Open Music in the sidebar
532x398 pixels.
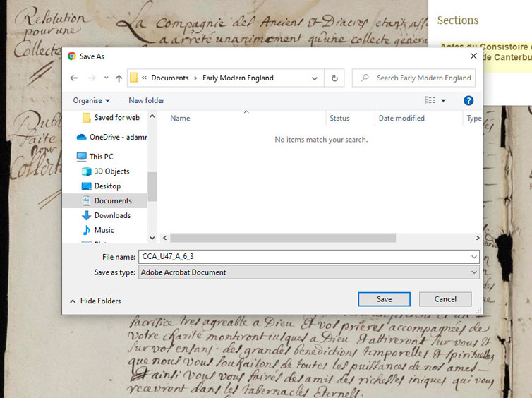click(97, 230)
